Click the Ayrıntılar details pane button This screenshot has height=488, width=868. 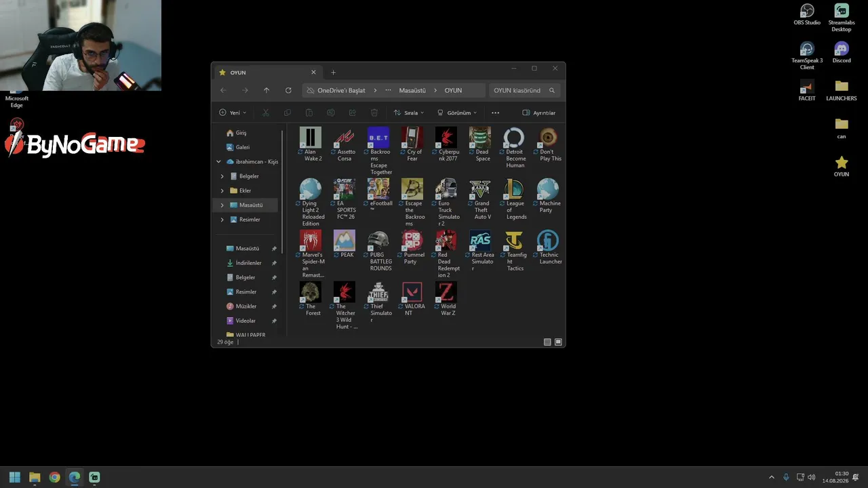coord(539,113)
